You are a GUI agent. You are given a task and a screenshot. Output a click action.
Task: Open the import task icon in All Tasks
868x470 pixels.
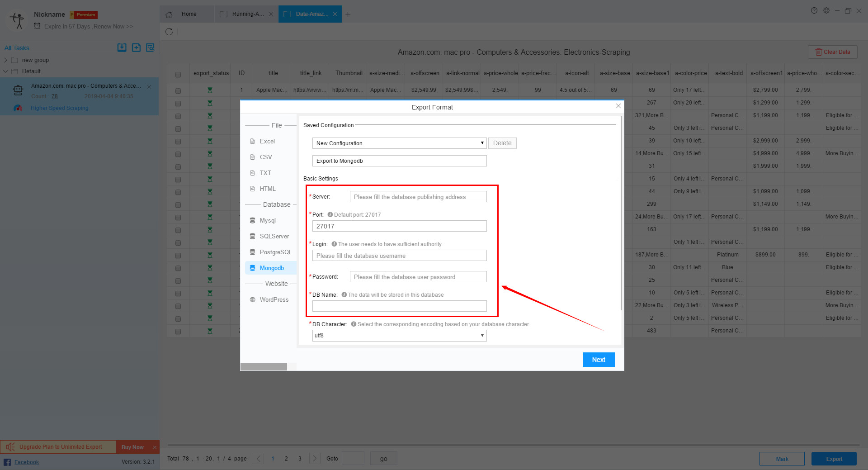(122, 47)
